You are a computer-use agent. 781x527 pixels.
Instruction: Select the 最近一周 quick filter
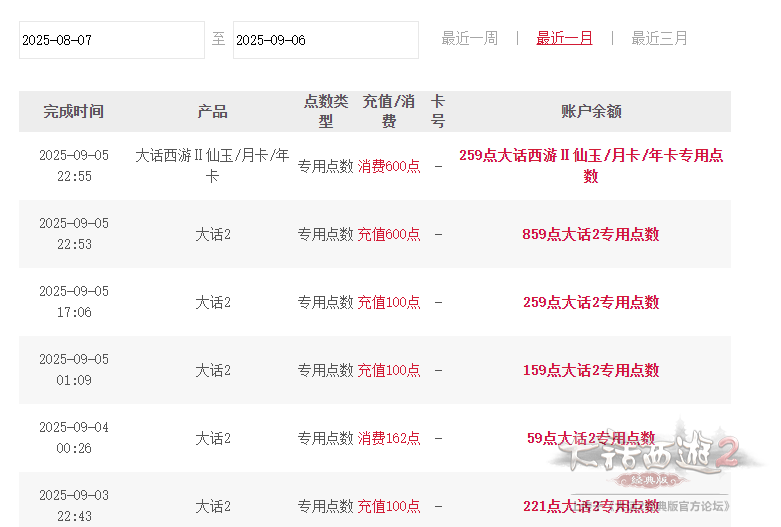pyautogui.click(x=469, y=38)
